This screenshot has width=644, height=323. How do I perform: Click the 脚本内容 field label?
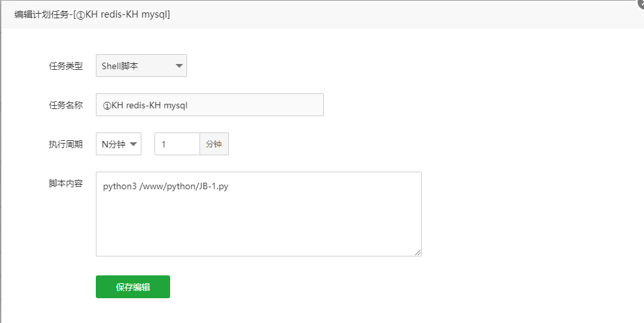point(66,183)
